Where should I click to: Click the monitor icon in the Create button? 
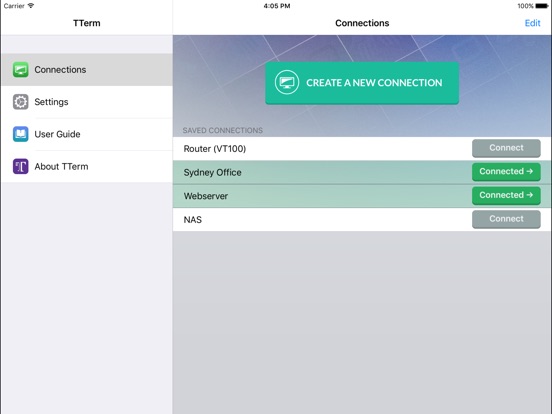287,82
